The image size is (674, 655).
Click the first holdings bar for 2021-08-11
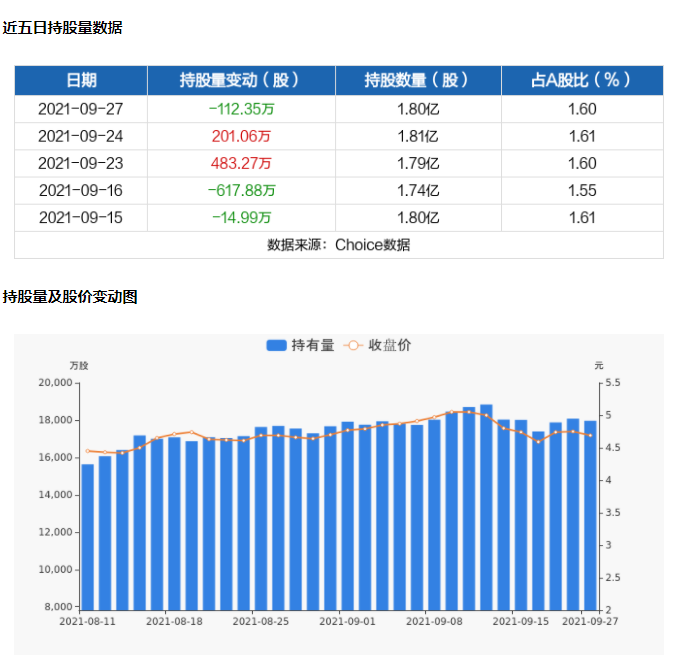pos(88,537)
